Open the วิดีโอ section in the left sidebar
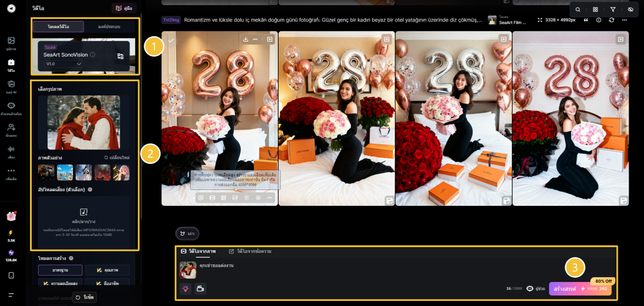644x306 pixels. 12,64
